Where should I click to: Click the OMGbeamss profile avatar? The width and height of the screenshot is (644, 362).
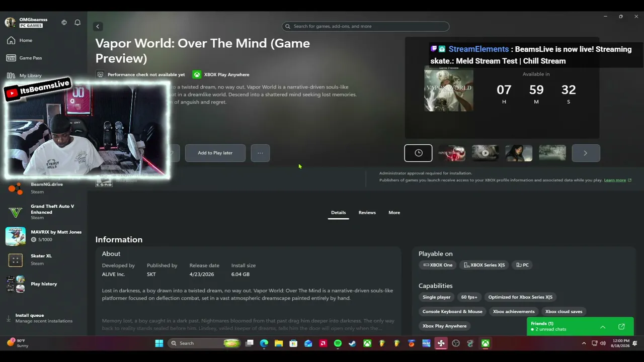[10, 23]
